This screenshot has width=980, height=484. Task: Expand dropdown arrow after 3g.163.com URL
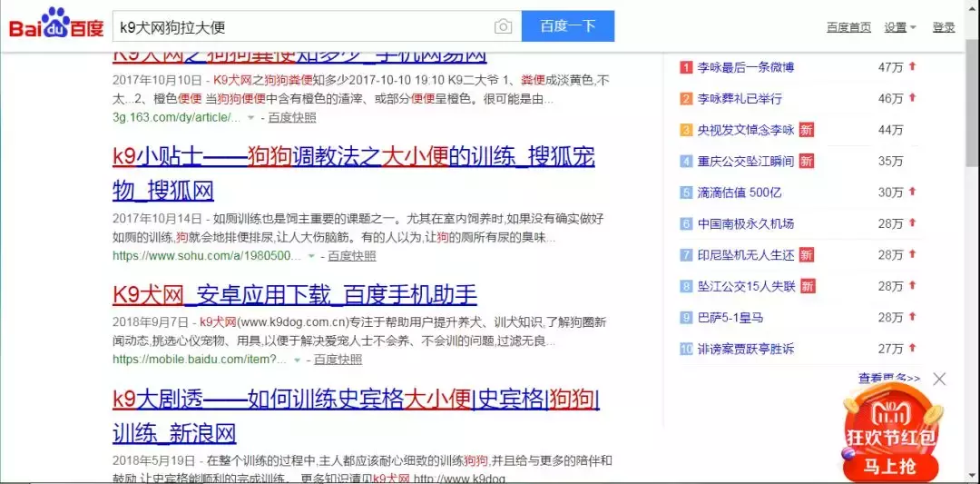[x=250, y=117]
